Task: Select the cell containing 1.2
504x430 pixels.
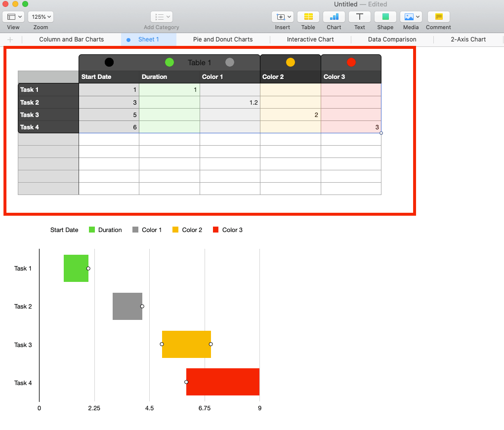Action: [229, 102]
